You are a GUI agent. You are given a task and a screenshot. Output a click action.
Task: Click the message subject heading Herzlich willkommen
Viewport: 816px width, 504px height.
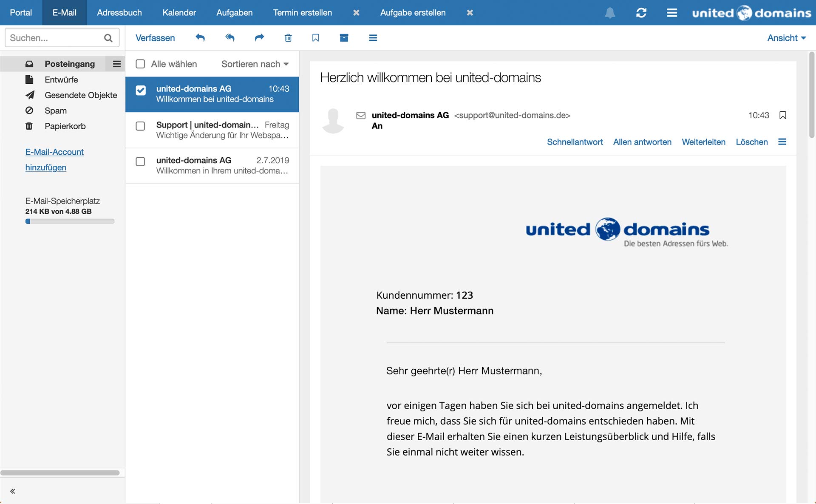coord(430,78)
